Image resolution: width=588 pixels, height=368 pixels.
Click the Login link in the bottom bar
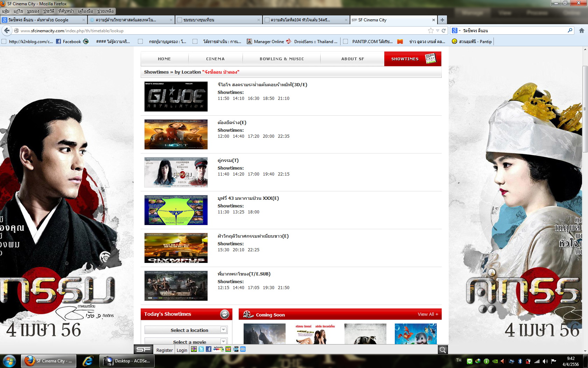(x=182, y=350)
